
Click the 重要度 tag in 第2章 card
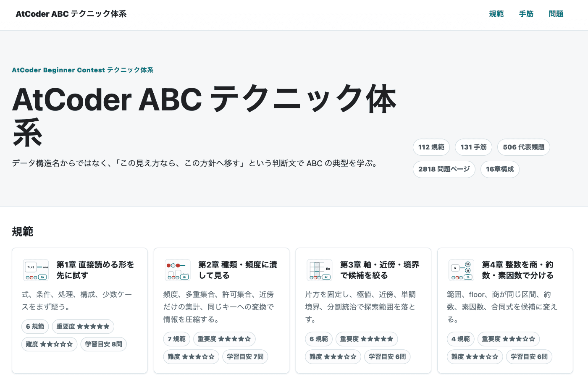tap(224, 339)
